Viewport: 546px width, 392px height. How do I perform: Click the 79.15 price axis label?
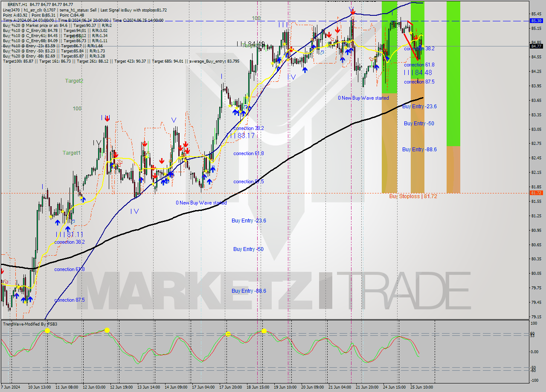pyautogui.click(x=537, y=317)
